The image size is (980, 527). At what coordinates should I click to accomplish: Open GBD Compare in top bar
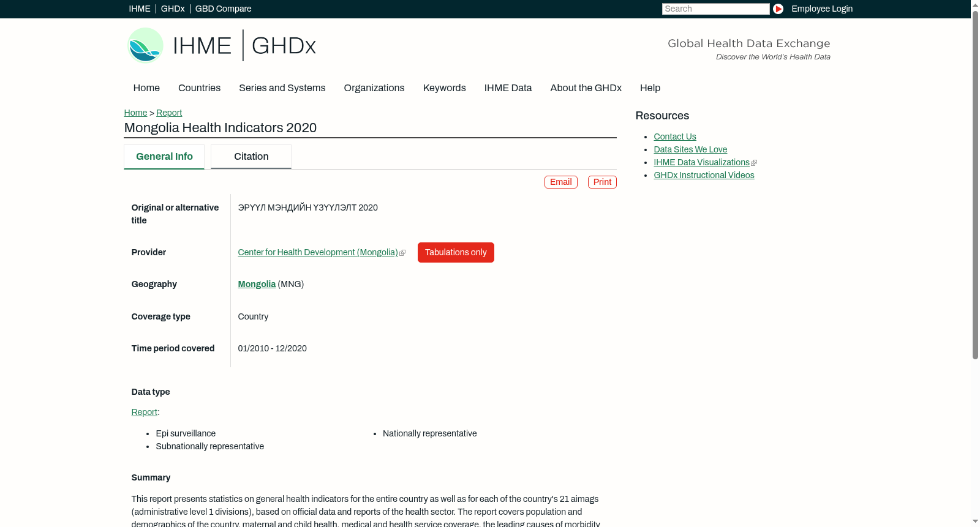[224, 9]
